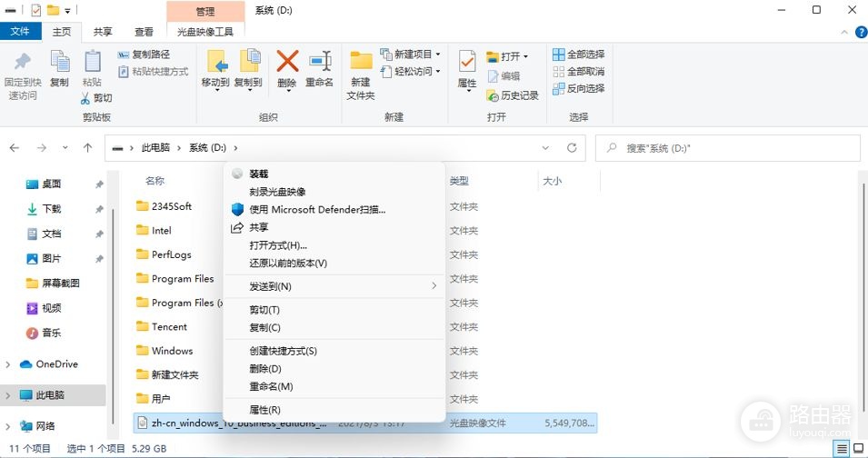The image size is (868, 458).
Task: Expand the address bar history dropdown
Action: pyautogui.click(x=545, y=148)
